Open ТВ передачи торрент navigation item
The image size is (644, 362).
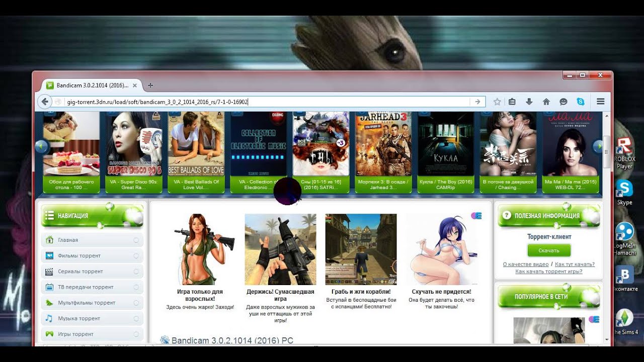pos(92,287)
